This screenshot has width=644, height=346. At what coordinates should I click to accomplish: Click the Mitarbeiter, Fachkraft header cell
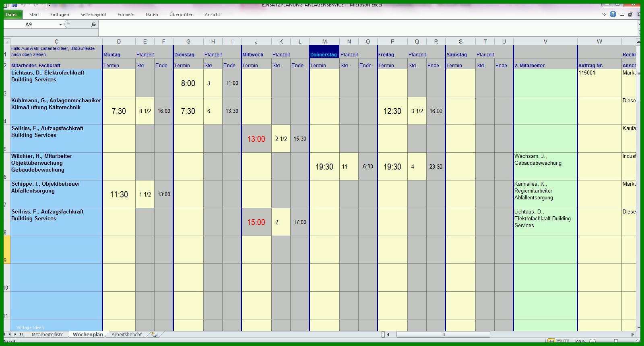click(56, 64)
